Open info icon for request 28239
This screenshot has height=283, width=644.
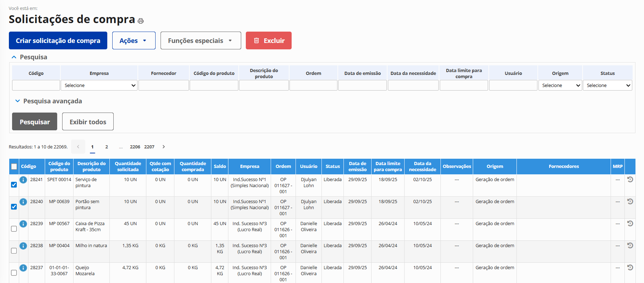click(x=23, y=224)
